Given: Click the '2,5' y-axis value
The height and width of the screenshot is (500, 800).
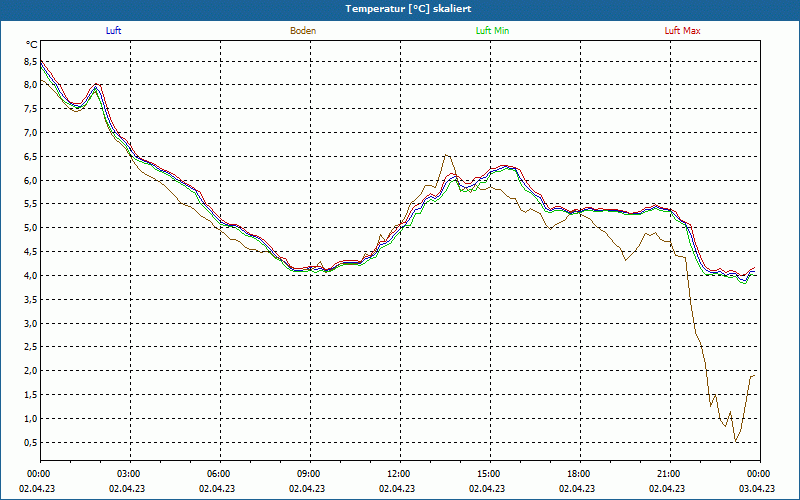Looking at the screenshot, I should pyautogui.click(x=31, y=347).
